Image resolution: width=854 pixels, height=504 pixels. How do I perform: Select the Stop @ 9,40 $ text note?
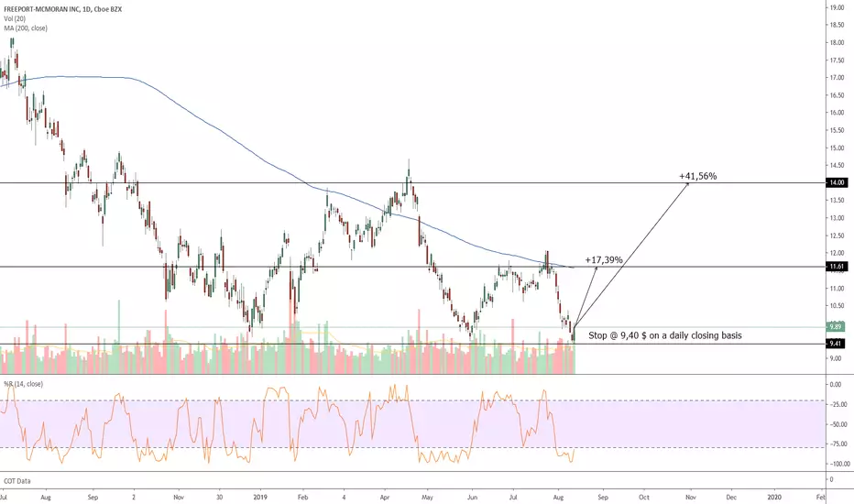tap(665, 335)
